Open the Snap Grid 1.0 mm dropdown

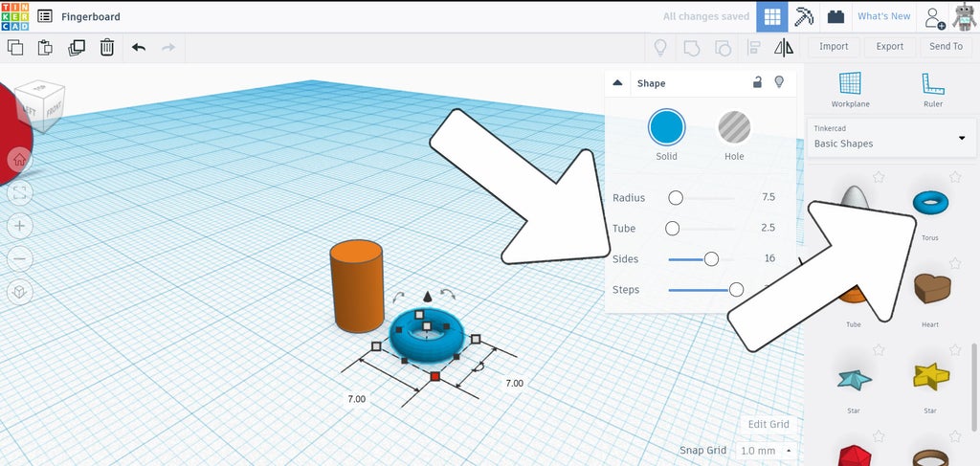tap(766, 451)
